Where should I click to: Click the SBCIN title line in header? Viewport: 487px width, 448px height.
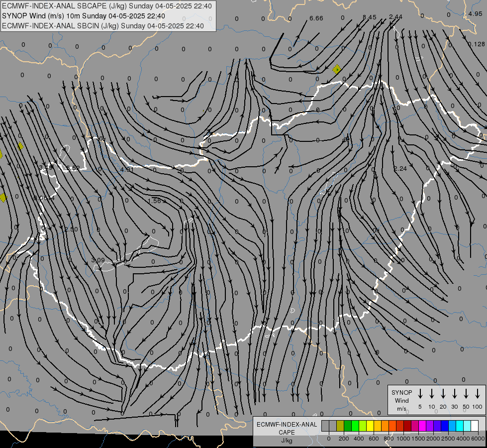tap(103, 26)
